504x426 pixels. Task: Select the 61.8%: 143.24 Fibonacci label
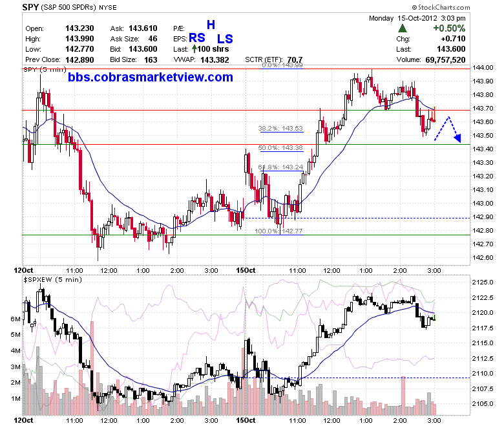[x=280, y=167]
